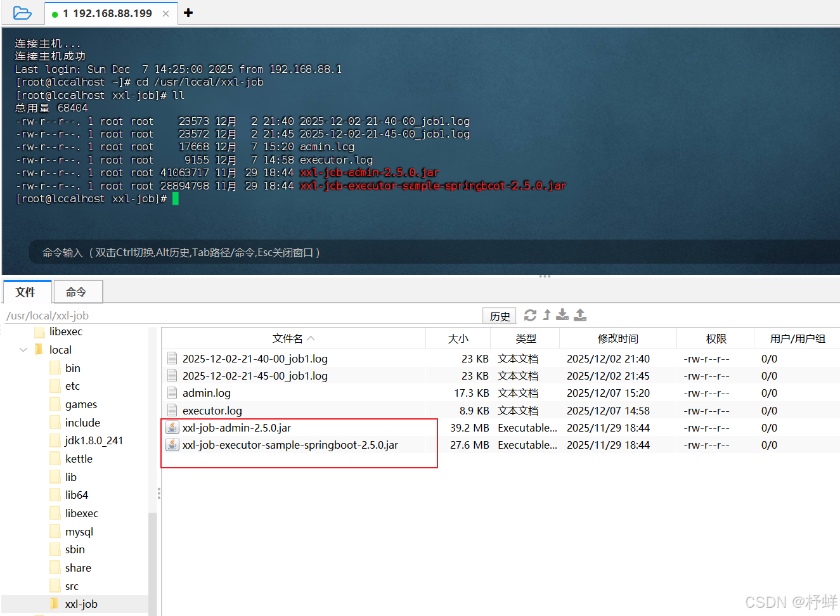Viewport: 840px width, 616px height.
Task: Click the 2025-12-02-21-45-00_job1.log file icon
Action: click(172, 375)
